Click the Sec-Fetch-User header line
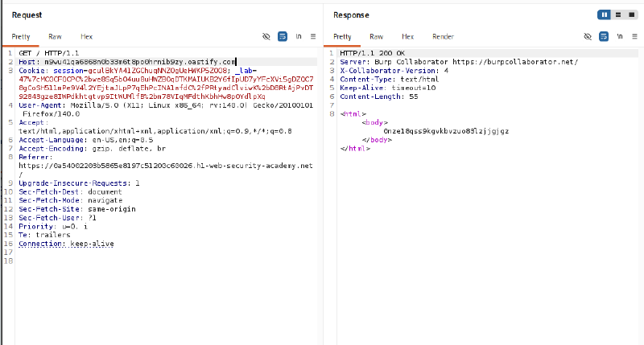This screenshot has width=644, height=345. pyautogui.click(x=57, y=217)
